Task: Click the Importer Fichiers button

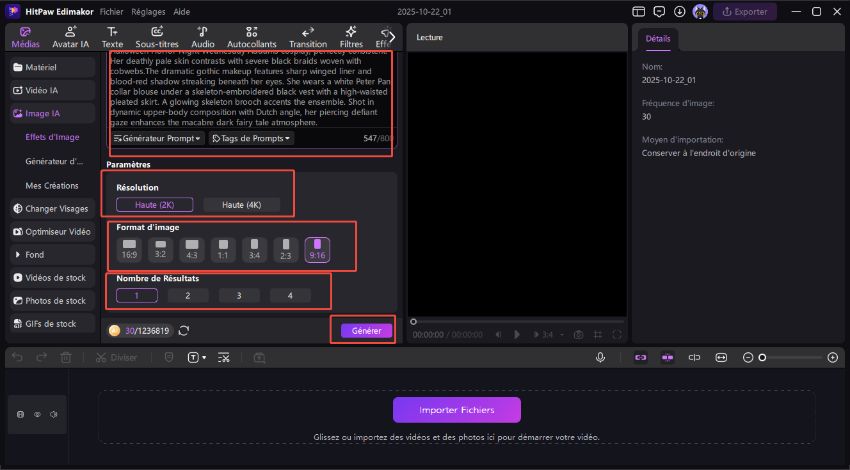Action: click(x=457, y=410)
